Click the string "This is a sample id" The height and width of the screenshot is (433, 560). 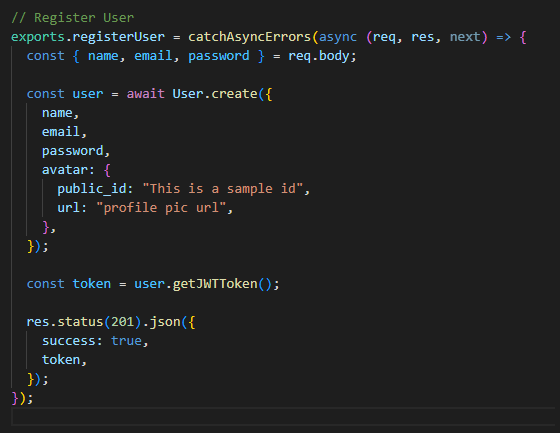pyautogui.click(x=222, y=189)
